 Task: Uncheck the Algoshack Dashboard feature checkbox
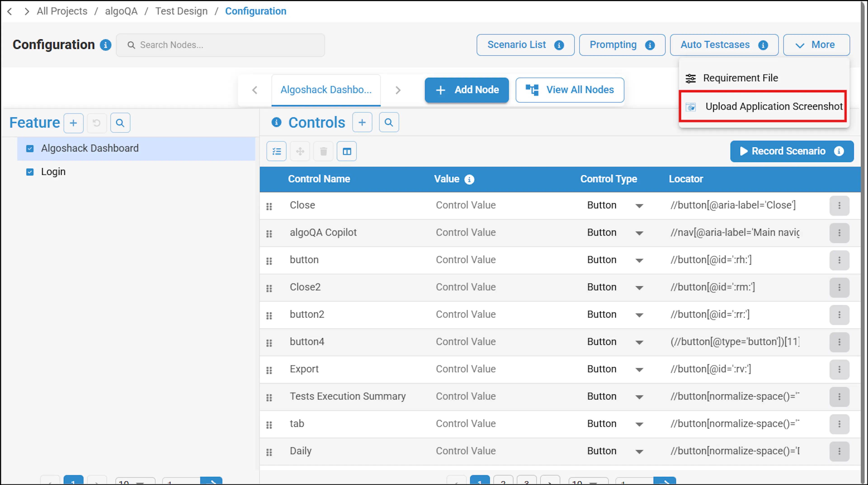tap(30, 148)
